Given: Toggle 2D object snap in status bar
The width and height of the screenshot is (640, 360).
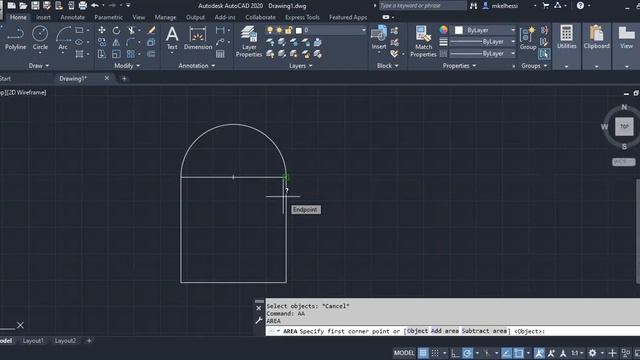Looking at the screenshot, I should pyautogui.click(x=518, y=353).
